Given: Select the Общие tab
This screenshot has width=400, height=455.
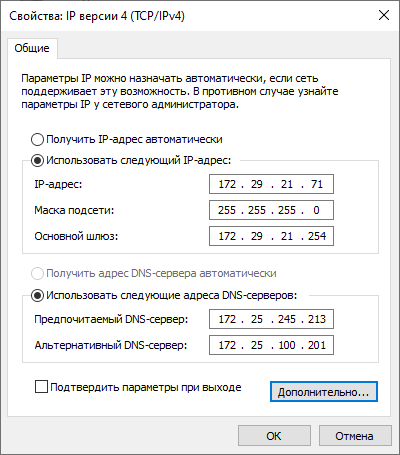Looking at the screenshot, I should coord(32,48).
